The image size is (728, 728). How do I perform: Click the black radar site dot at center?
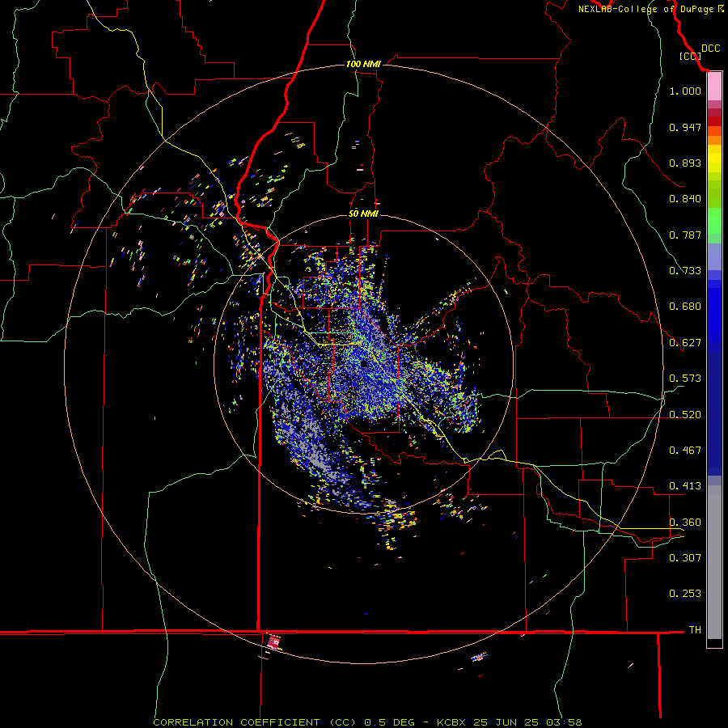(365, 363)
